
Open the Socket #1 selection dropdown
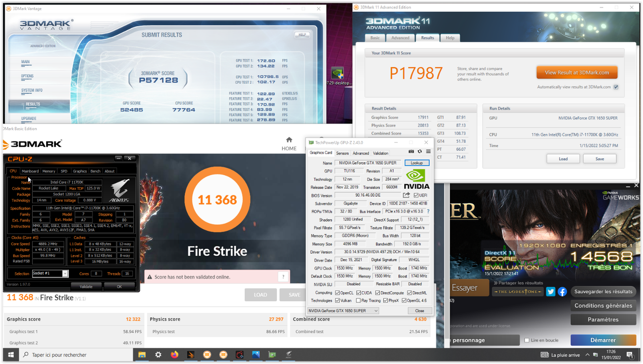[x=50, y=273]
